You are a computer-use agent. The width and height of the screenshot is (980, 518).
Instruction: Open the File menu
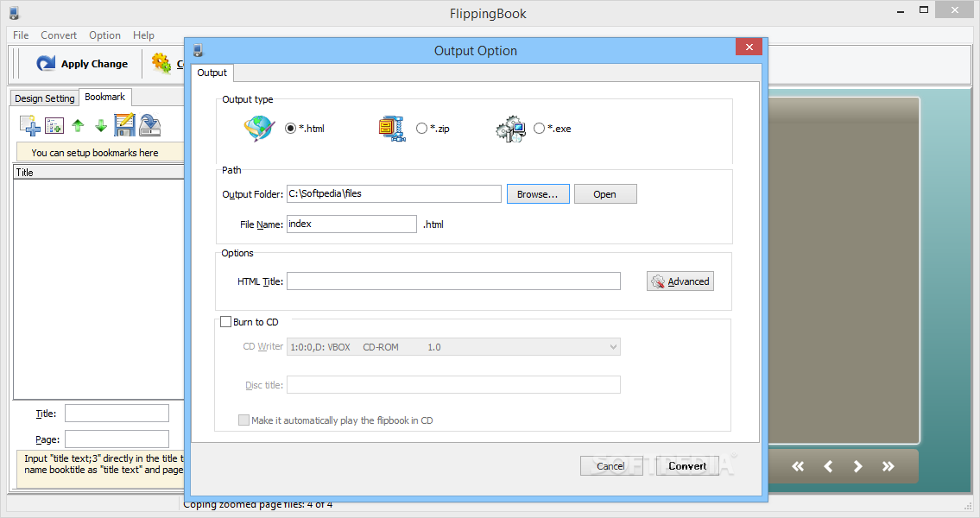[21, 35]
